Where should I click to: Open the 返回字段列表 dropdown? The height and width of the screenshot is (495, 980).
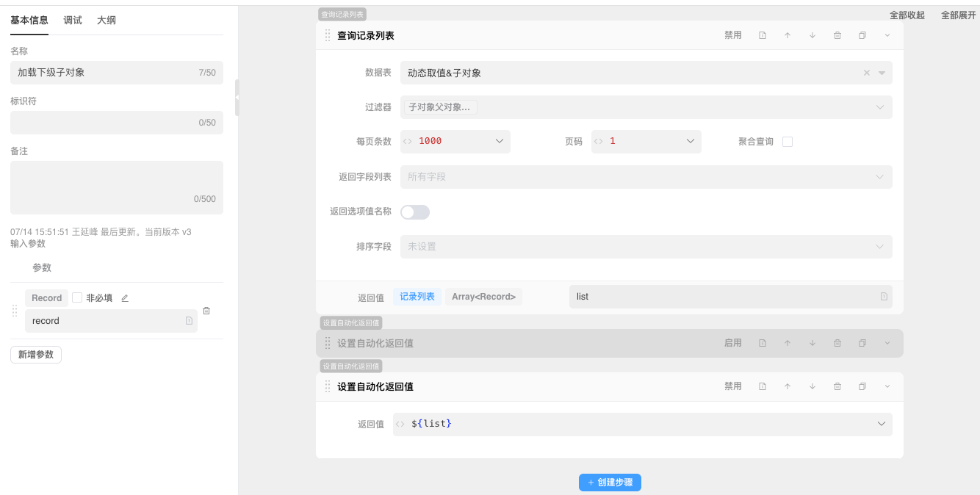880,177
